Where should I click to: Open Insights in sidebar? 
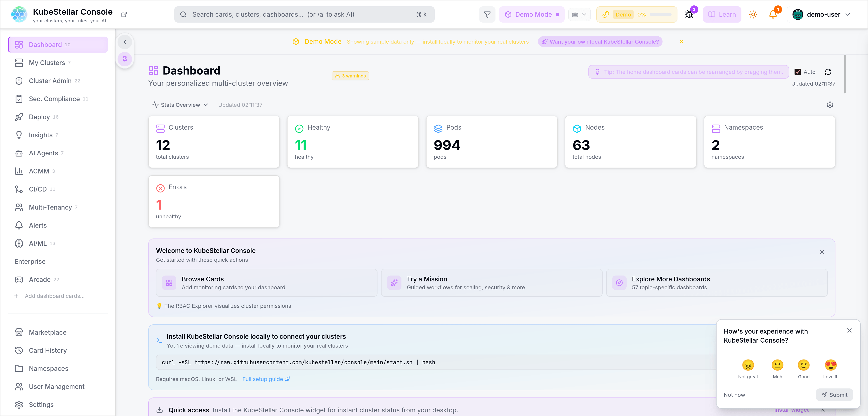point(58,135)
